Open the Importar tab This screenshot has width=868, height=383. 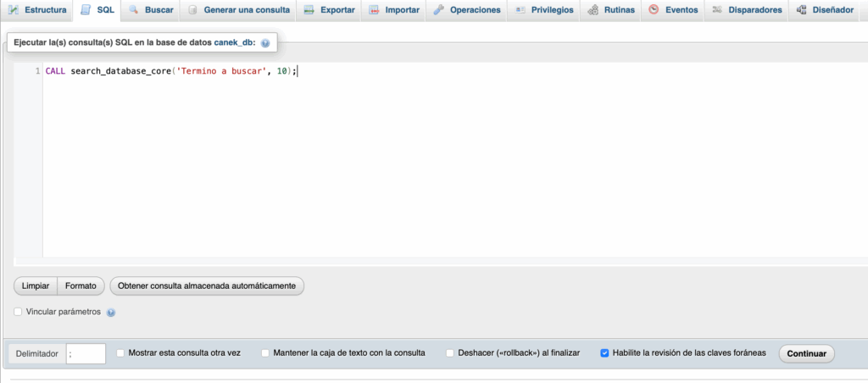point(394,10)
